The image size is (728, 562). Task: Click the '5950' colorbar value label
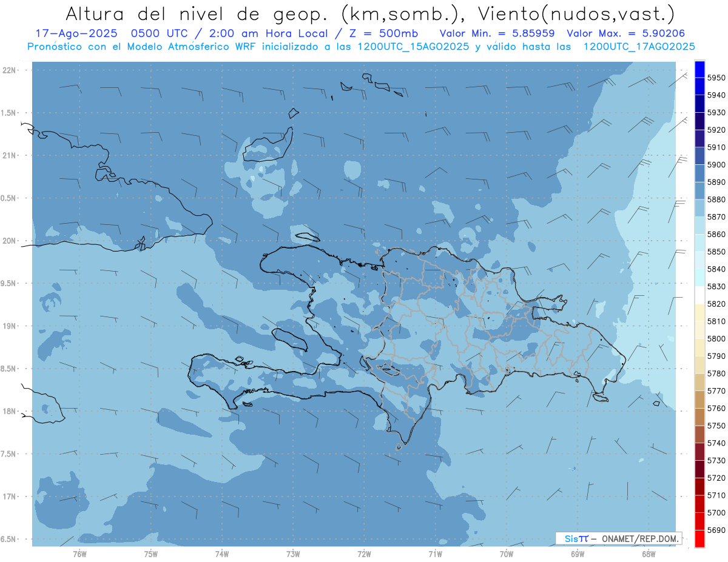pos(716,78)
